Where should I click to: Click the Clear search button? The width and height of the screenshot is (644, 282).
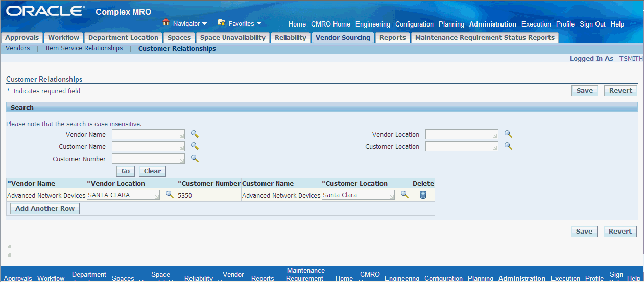(x=152, y=171)
